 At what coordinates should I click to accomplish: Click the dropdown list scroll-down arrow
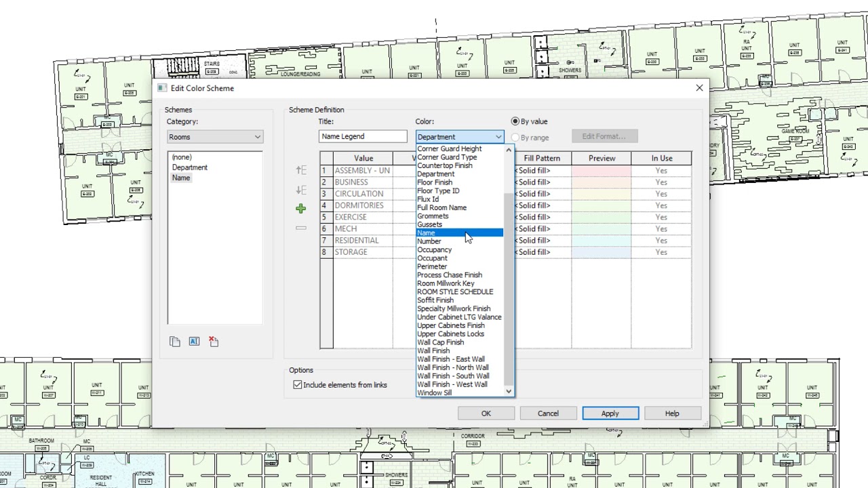(509, 391)
